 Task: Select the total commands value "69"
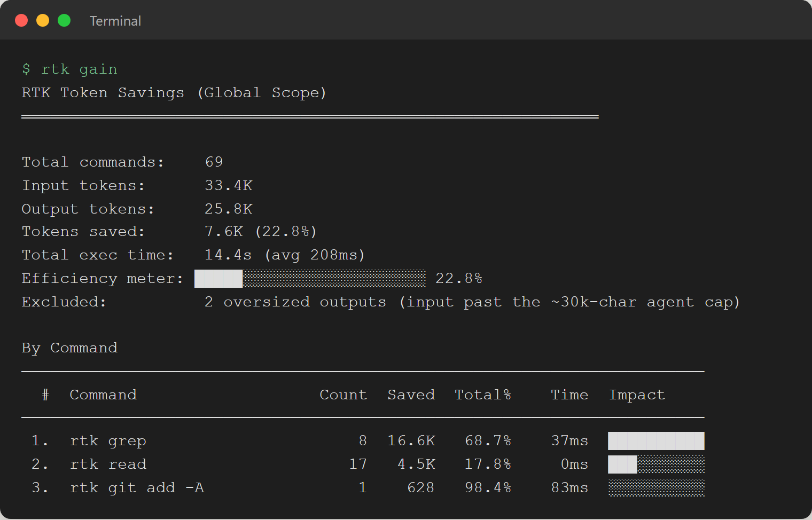(x=214, y=162)
